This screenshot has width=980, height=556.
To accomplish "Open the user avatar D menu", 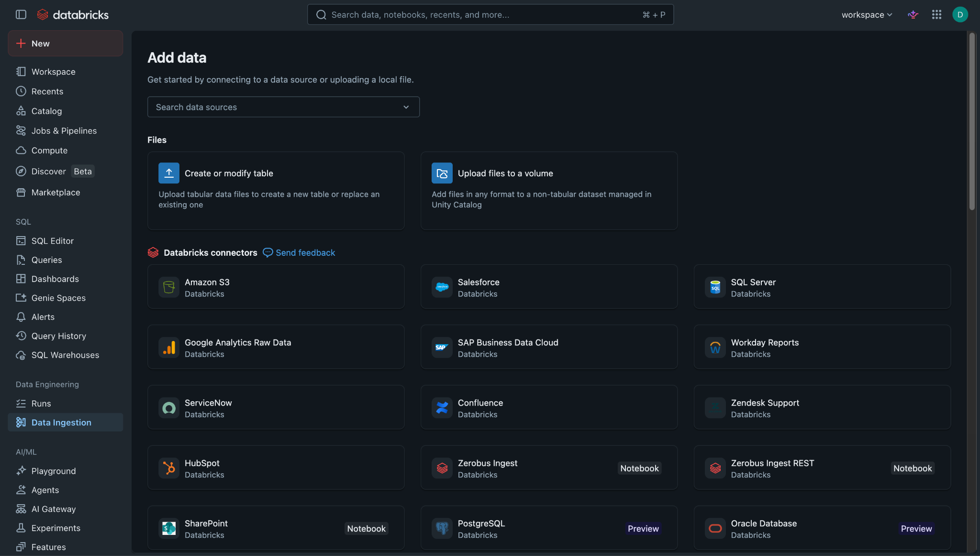I will tap(960, 14).
